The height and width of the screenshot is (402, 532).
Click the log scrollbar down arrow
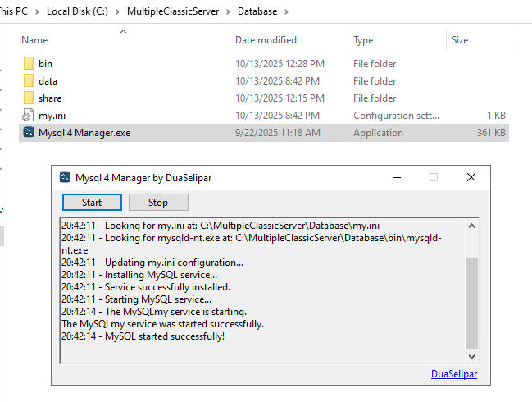point(471,357)
